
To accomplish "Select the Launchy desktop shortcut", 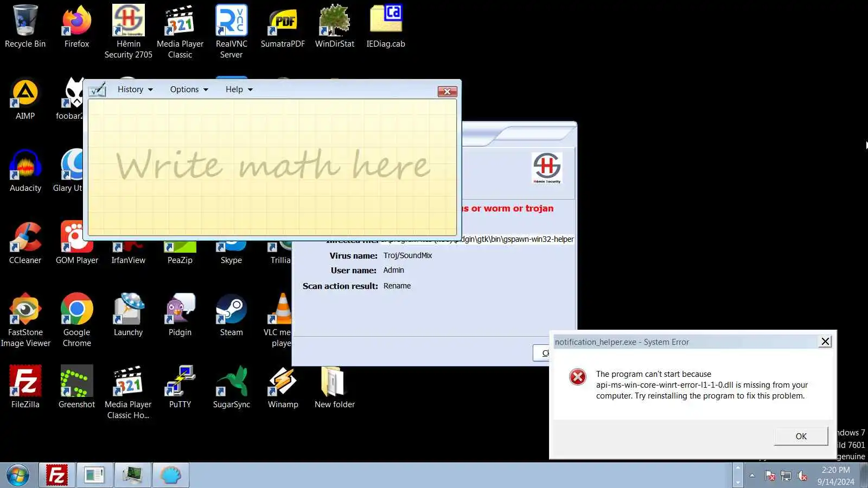I will [x=129, y=315].
